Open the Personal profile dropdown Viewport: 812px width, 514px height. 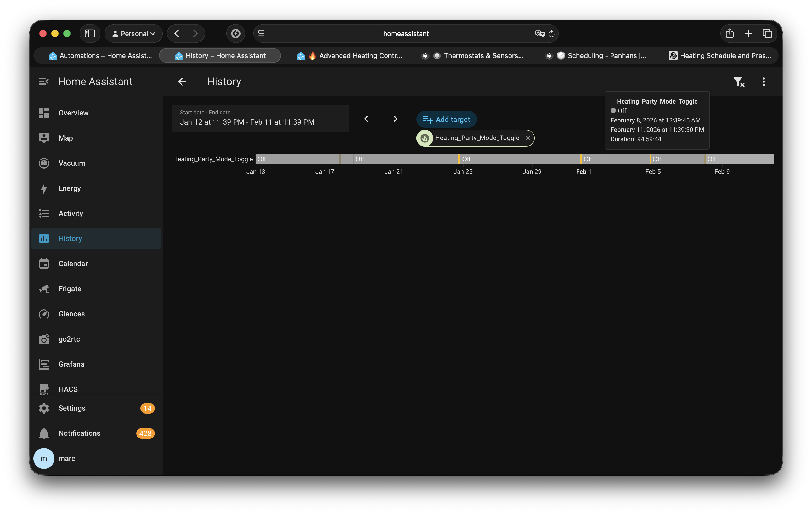pos(134,33)
